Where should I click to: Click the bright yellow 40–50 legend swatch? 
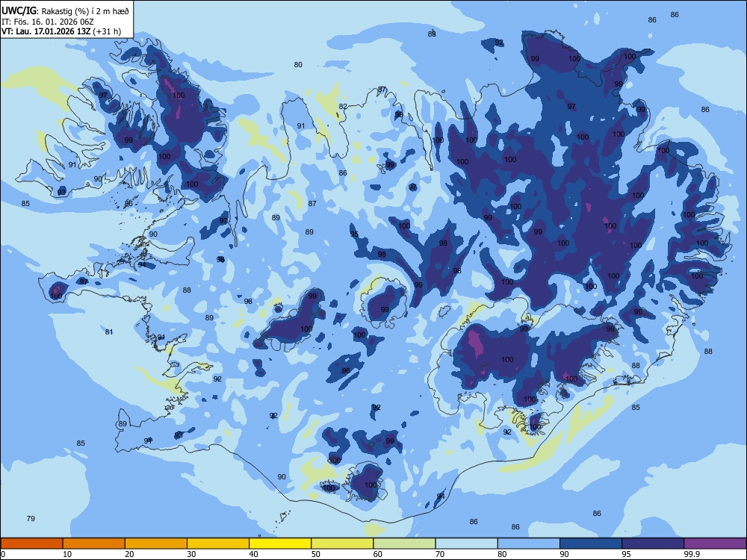click(280, 544)
